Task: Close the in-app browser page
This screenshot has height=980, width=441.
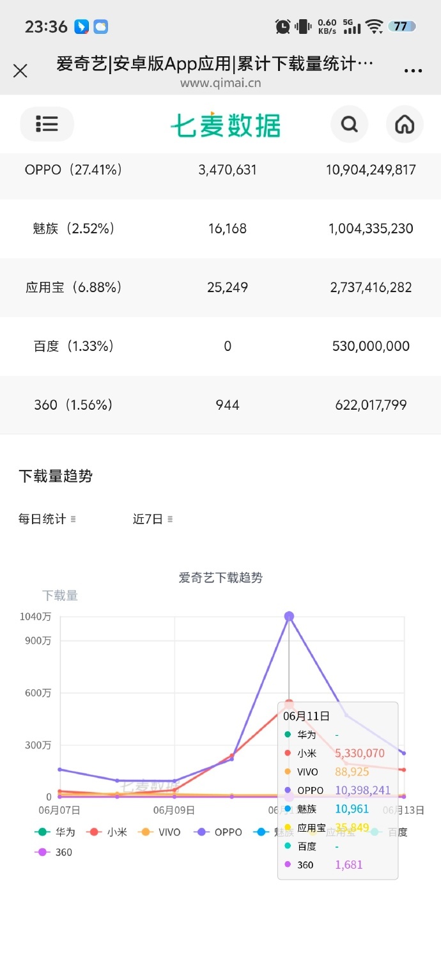Action: (x=20, y=70)
